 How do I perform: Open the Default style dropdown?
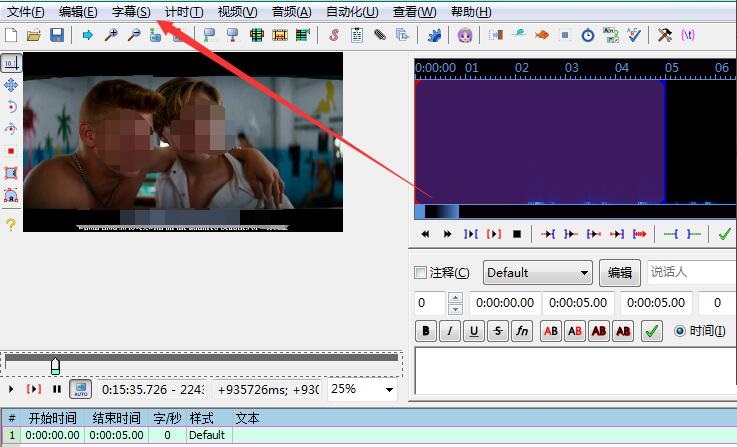tap(538, 273)
